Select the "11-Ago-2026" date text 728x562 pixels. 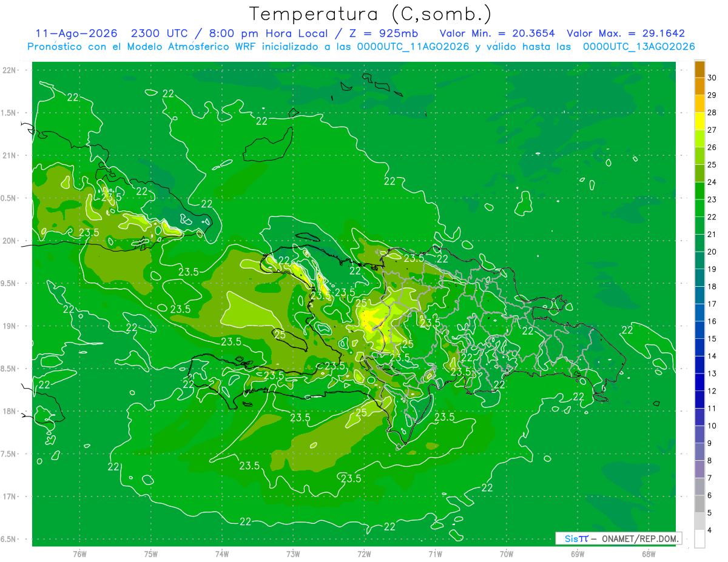(x=76, y=33)
